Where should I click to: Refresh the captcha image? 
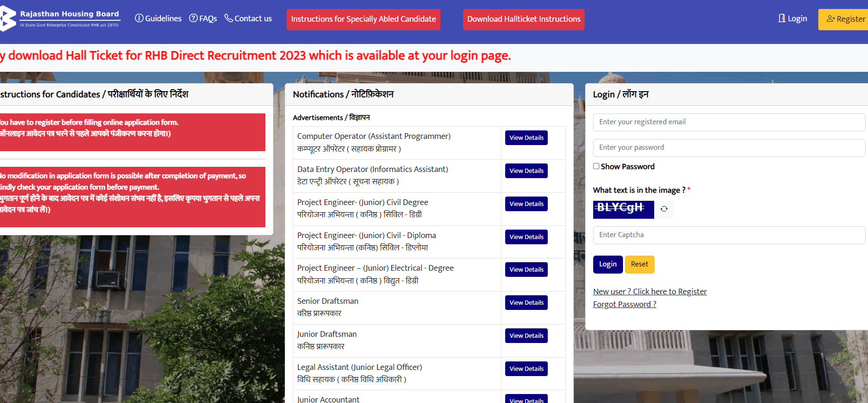pos(664,209)
